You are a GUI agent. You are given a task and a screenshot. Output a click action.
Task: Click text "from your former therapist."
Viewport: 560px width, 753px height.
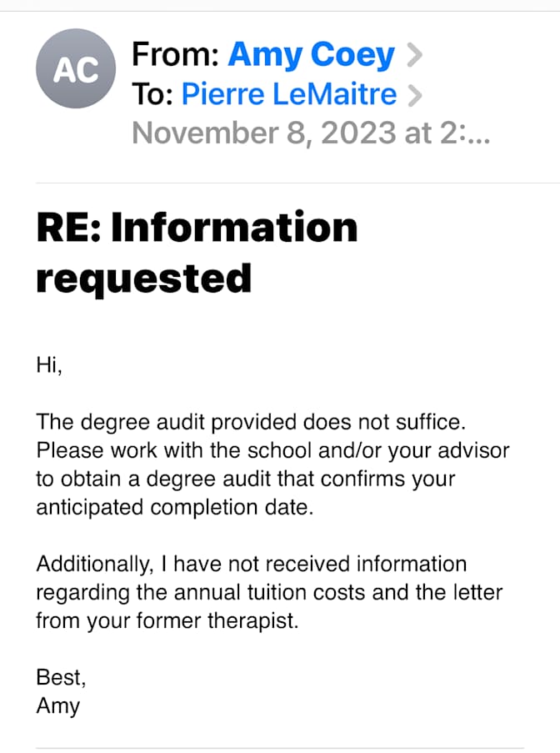[x=167, y=620]
